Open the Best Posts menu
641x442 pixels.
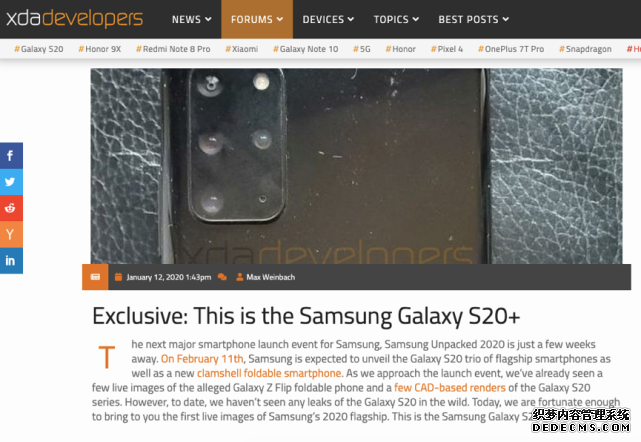(x=473, y=19)
